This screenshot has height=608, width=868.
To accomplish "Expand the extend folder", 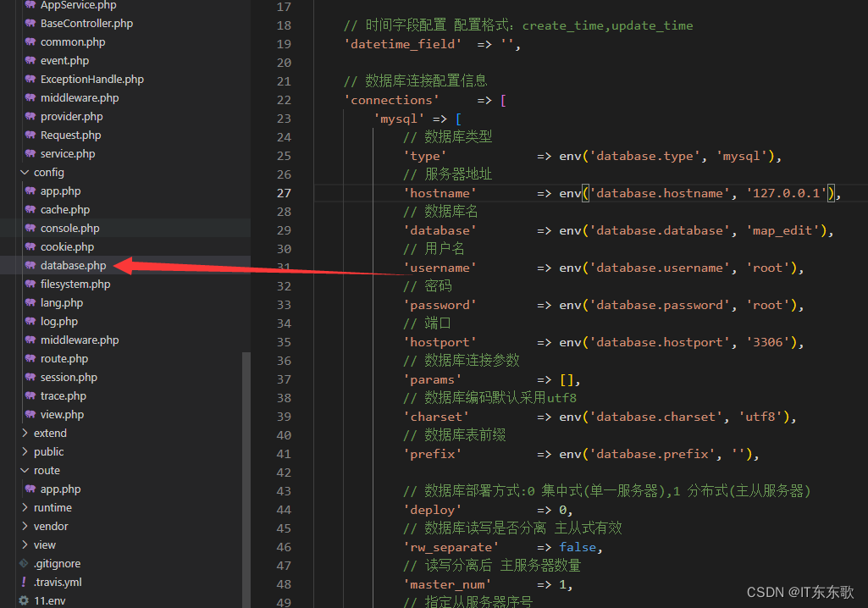I will 25,433.
